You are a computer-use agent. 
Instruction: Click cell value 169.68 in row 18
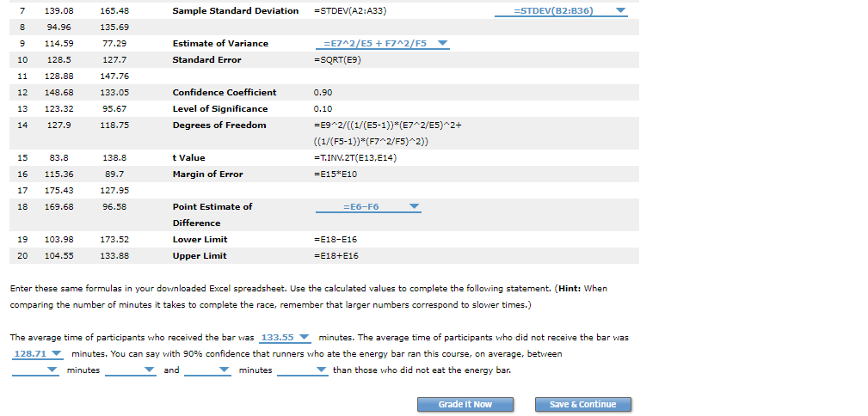pyautogui.click(x=59, y=207)
